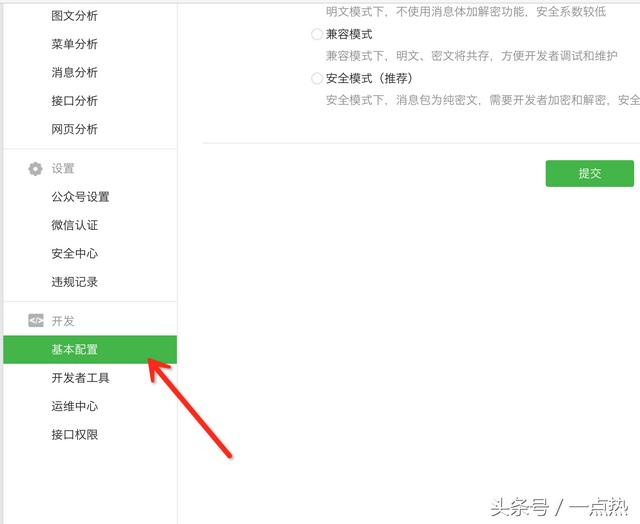The width and height of the screenshot is (640, 524).
Task: Open 运维中心
Action: pos(74,406)
